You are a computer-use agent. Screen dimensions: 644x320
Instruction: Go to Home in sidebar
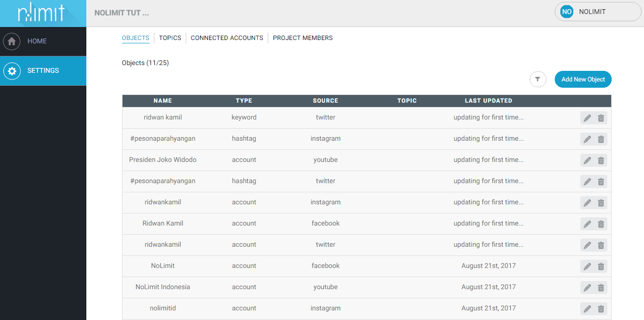(x=43, y=41)
